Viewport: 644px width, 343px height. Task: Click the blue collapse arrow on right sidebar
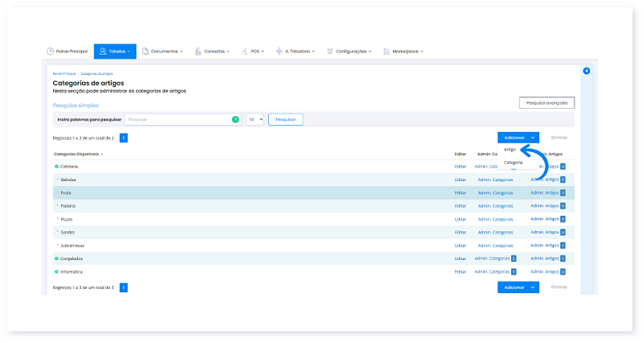[587, 72]
